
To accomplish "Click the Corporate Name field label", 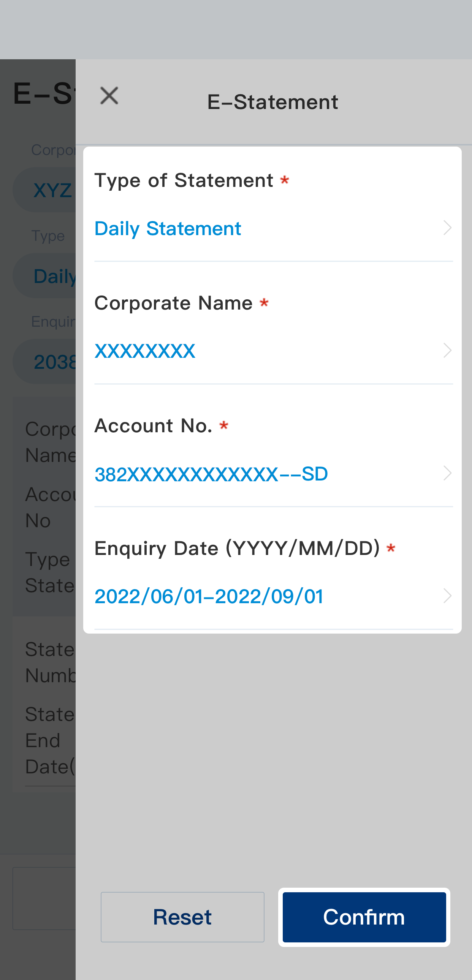I will 174,303.
